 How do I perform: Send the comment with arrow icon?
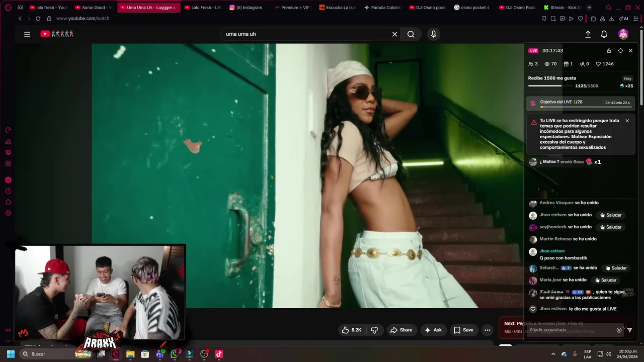pyautogui.click(x=629, y=330)
